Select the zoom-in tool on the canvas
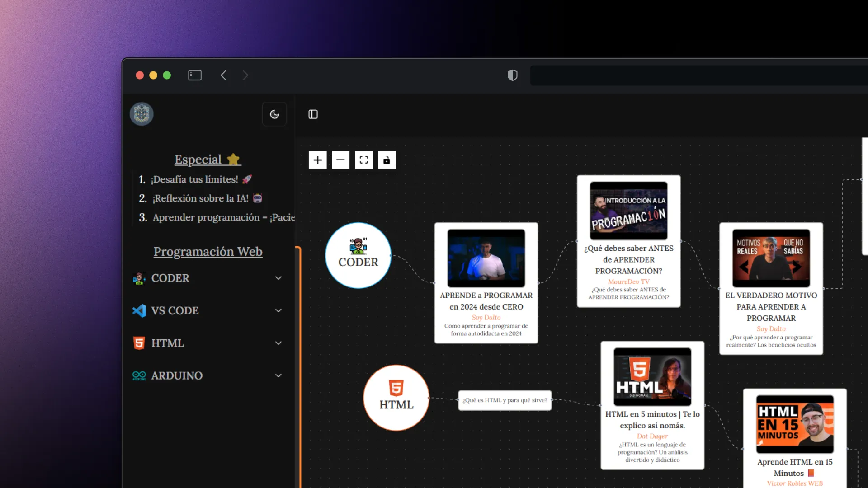868x488 pixels. click(x=317, y=160)
